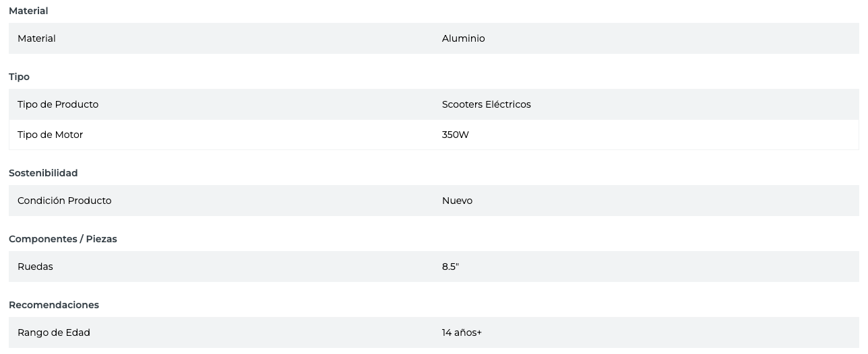Click the Ruedas label

pyautogui.click(x=35, y=267)
